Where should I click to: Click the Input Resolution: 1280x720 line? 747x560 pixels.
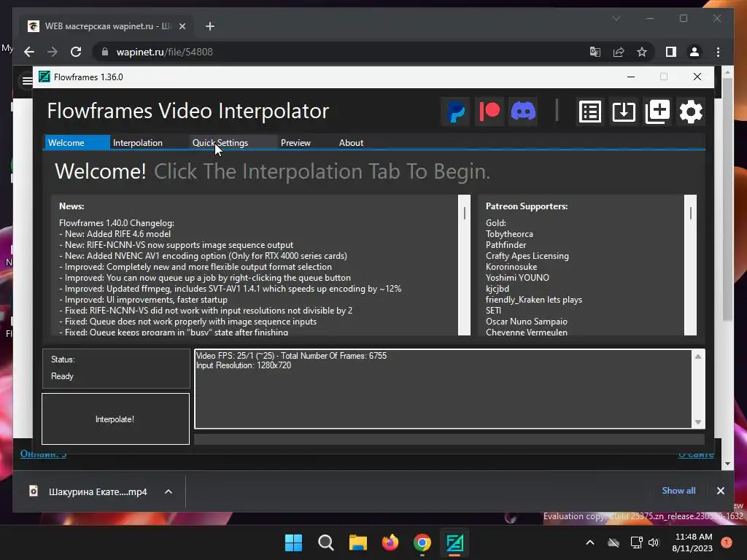click(244, 365)
